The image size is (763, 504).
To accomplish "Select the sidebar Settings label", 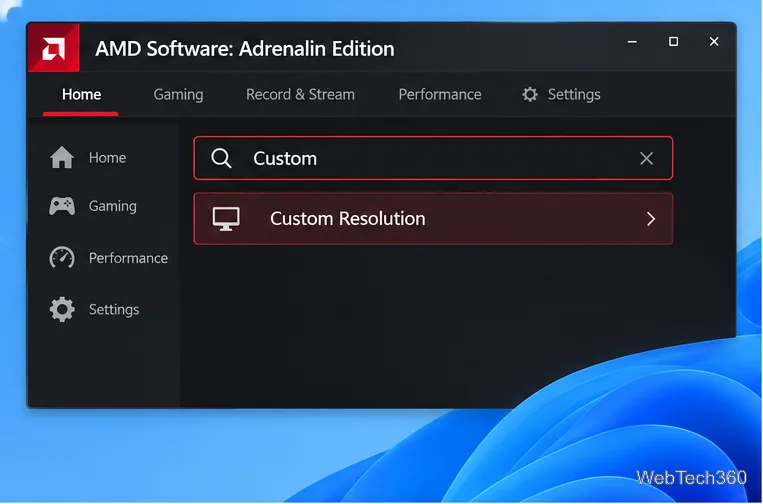I will click(x=114, y=310).
